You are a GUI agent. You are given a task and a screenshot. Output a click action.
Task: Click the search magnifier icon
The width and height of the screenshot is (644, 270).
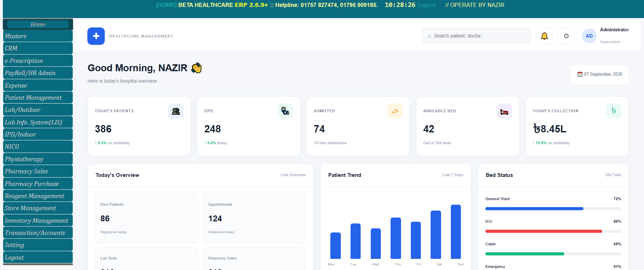click(x=429, y=36)
